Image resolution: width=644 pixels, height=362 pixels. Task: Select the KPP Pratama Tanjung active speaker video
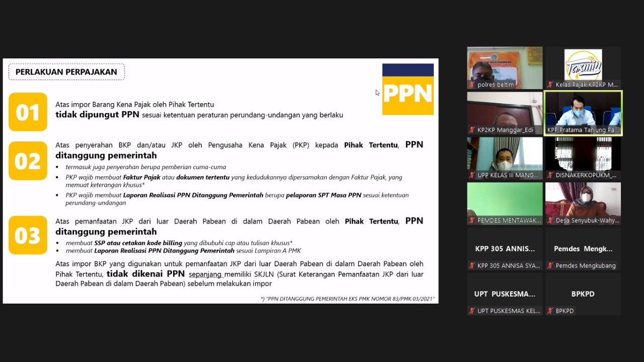pyautogui.click(x=583, y=110)
